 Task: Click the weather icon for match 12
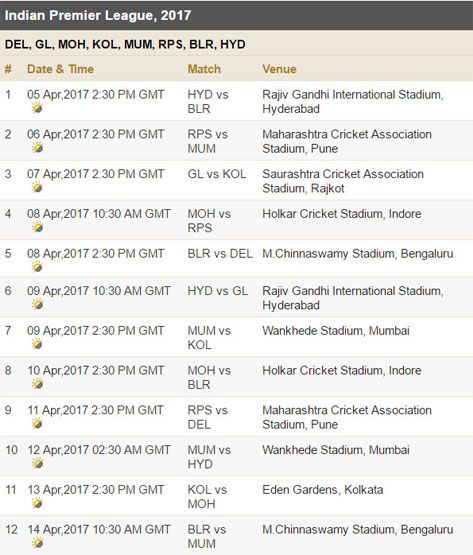click(37, 543)
